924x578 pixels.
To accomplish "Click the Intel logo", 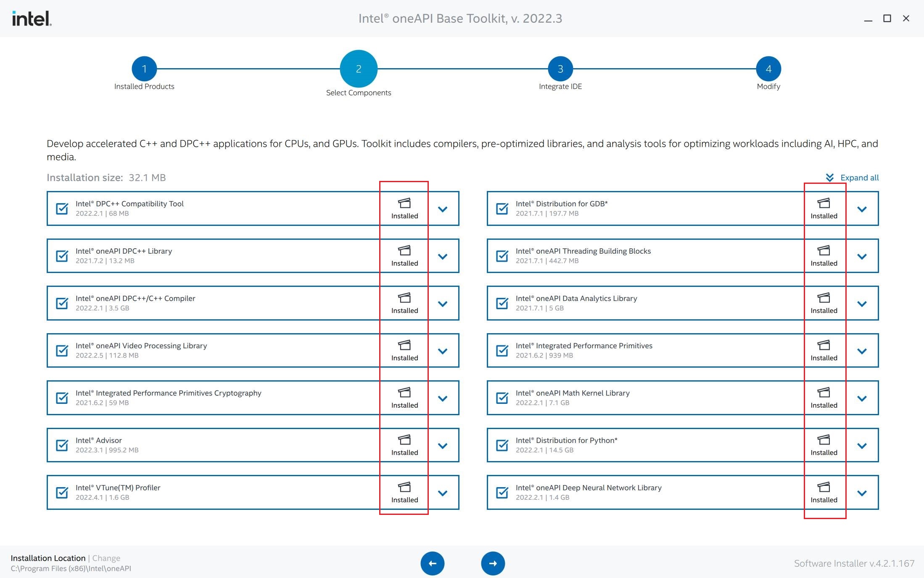I will pos(32,19).
